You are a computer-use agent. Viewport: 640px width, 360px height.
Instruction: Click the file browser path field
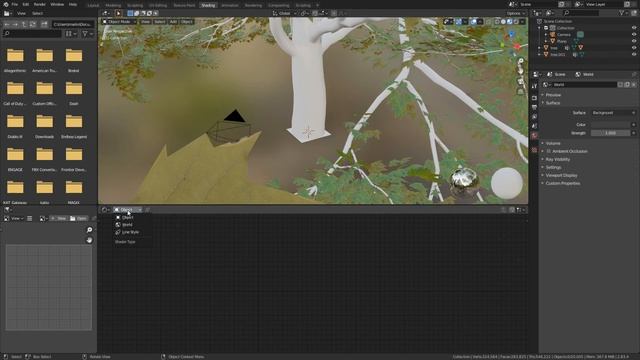[73, 24]
